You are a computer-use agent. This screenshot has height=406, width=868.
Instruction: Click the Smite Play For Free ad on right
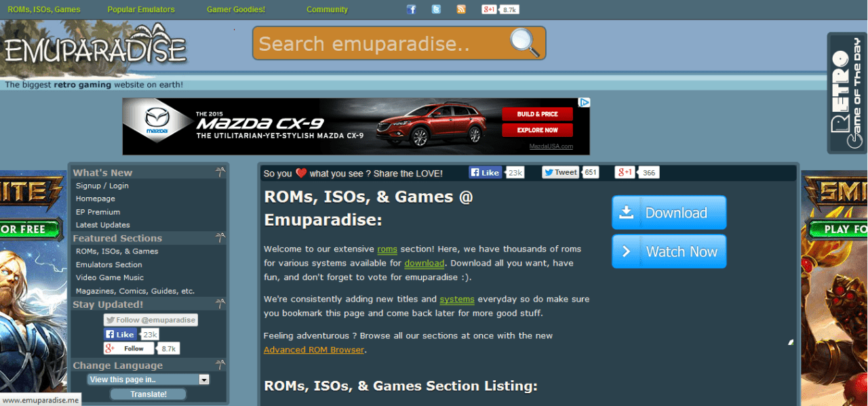point(835,288)
